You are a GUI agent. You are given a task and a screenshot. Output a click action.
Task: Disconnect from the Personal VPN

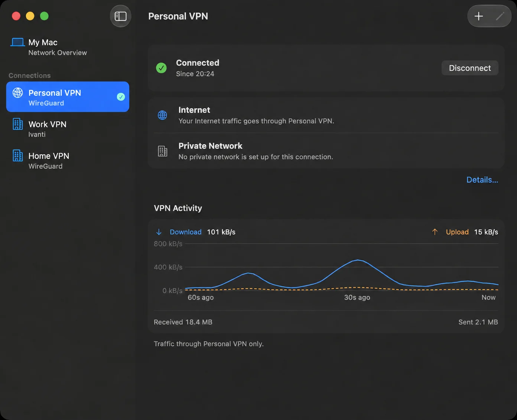(x=470, y=68)
